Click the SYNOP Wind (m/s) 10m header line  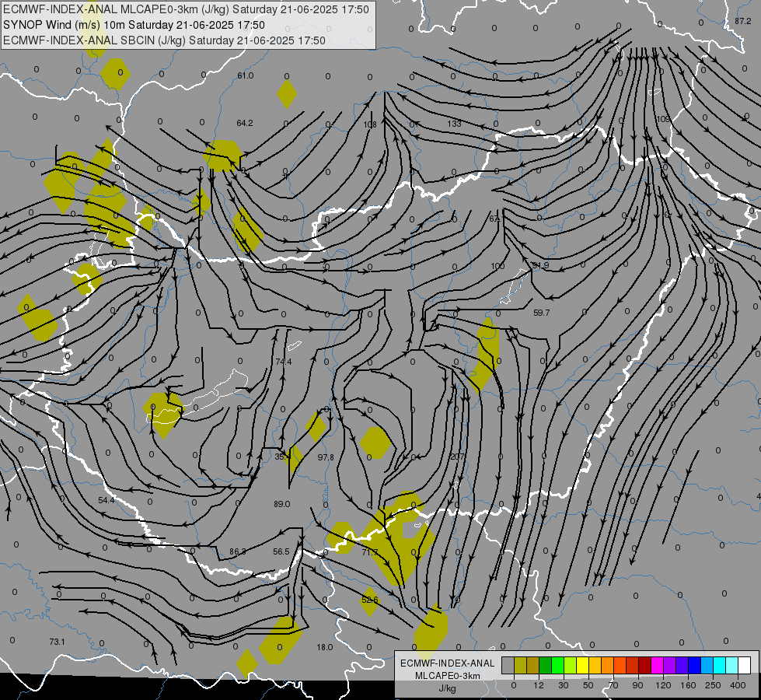(134, 25)
